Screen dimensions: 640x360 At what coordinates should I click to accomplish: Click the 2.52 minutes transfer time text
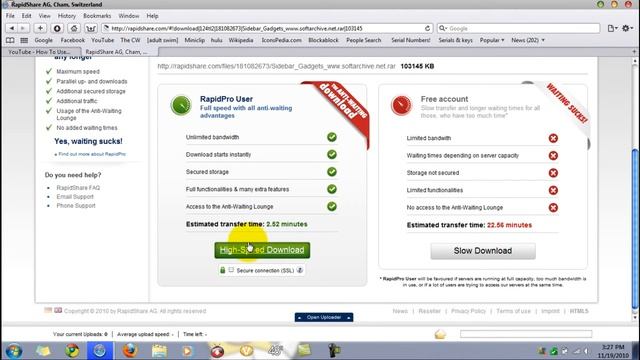pos(287,224)
